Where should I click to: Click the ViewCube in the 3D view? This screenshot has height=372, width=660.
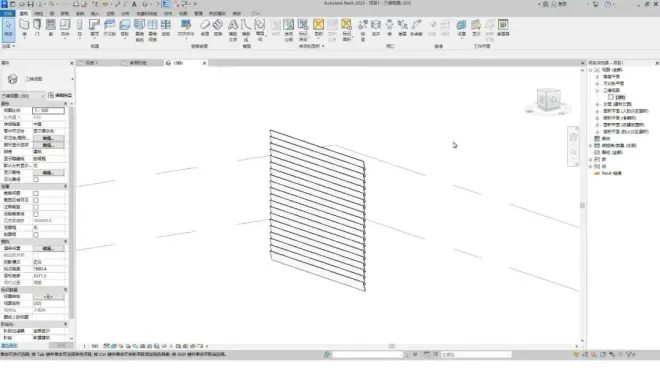(548, 101)
